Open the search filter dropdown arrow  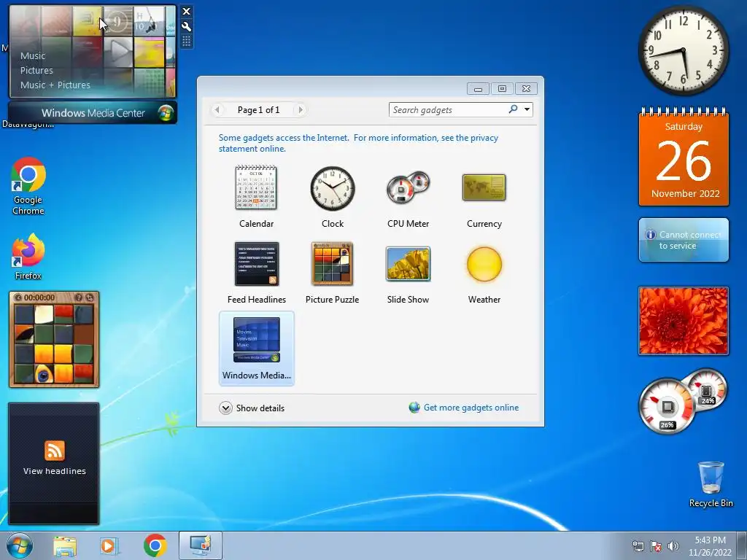tap(527, 109)
